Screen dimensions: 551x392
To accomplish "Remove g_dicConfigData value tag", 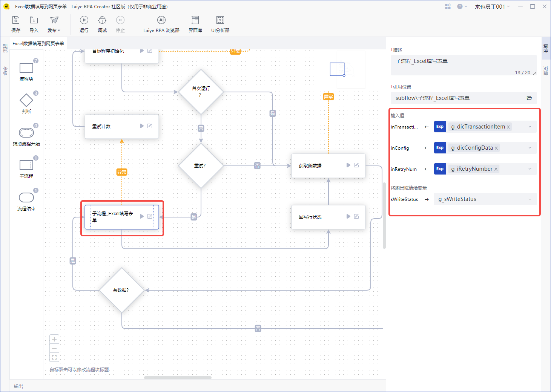I will coord(496,148).
